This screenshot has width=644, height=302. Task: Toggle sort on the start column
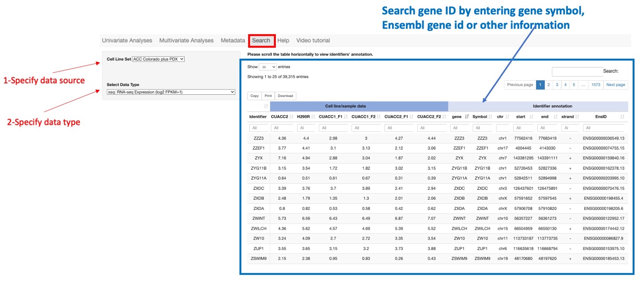point(531,117)
